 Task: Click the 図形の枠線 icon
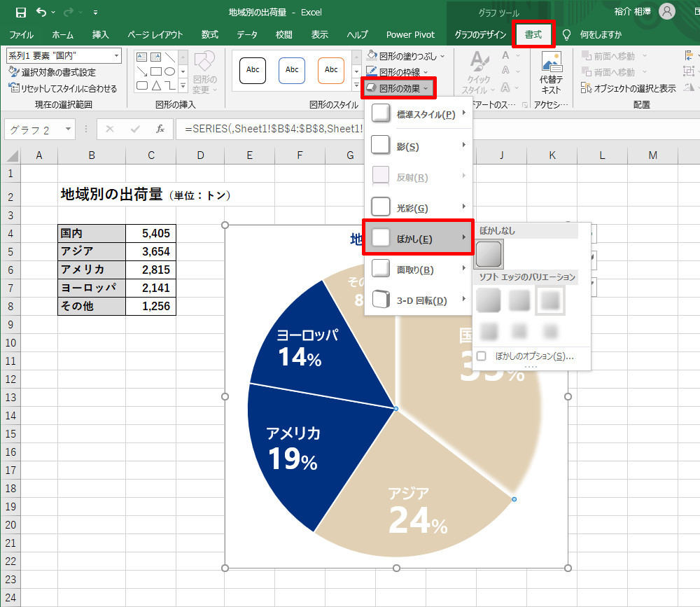click(371, 71)
